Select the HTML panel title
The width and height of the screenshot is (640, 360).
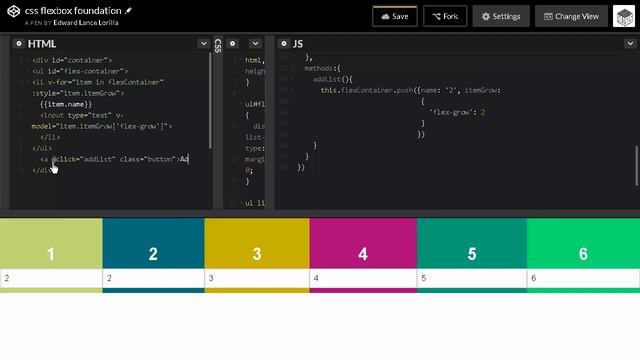(x=42, y=44)
